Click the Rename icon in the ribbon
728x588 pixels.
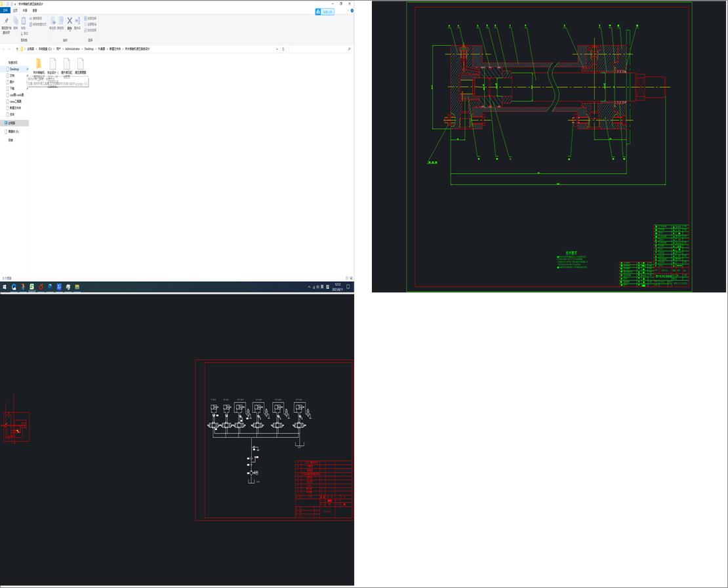pyautogui.click(x=77, y=22)
